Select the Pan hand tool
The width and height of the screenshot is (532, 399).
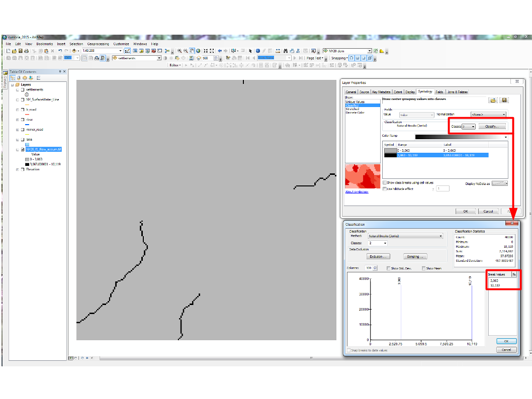click(191, 51)
